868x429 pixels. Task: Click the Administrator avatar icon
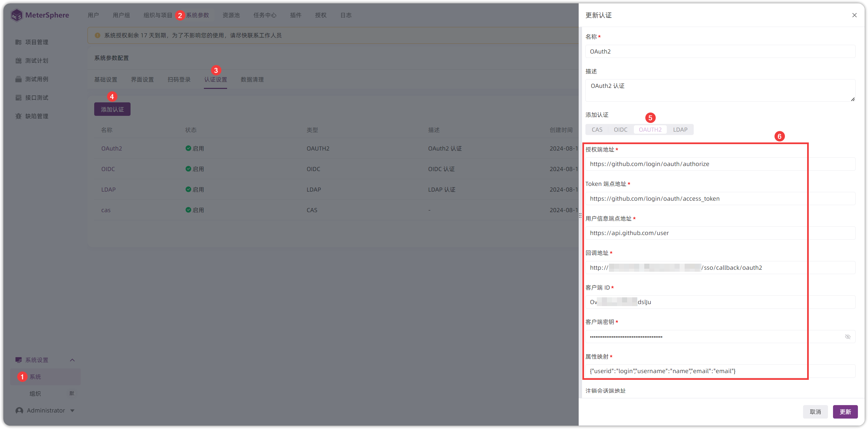19,411
